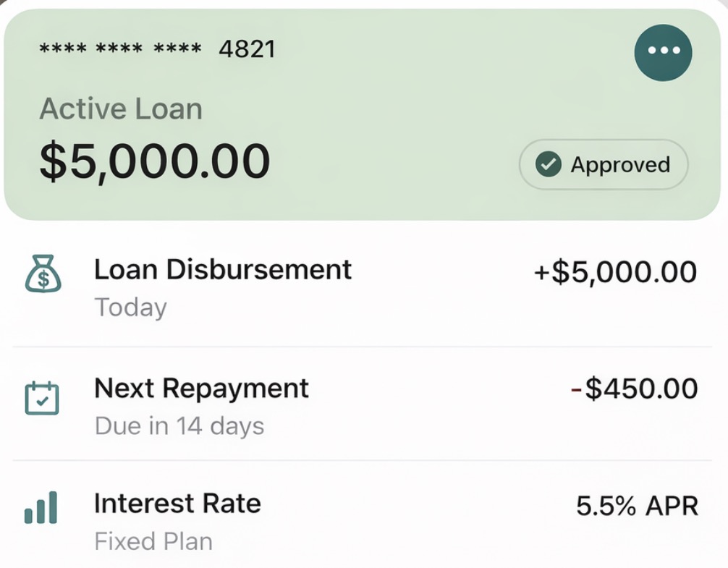The image size is (728, 568).
Task: Click the -$450.00 repayment amount
Action: coord(634,389)
